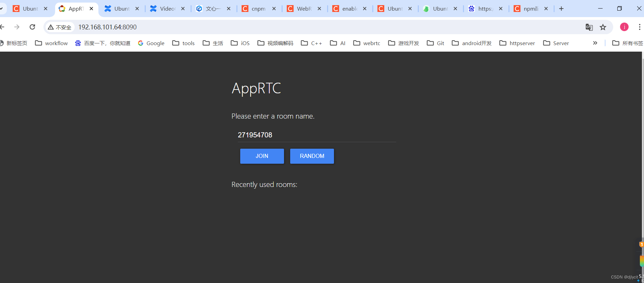Screen dimensions: 644x283
Task: Open the AI bookmark folder
Action: pyautogui.click(x=338, y=43)
